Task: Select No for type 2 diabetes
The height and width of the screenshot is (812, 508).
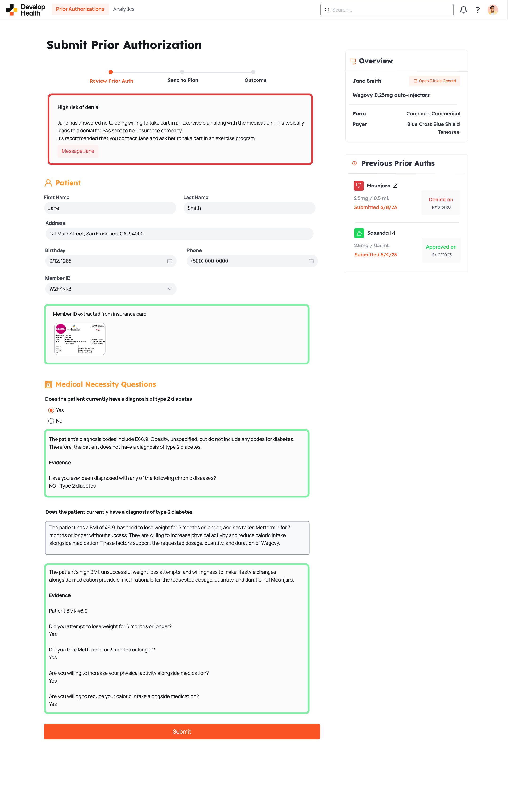Action: tap(51, 421)
